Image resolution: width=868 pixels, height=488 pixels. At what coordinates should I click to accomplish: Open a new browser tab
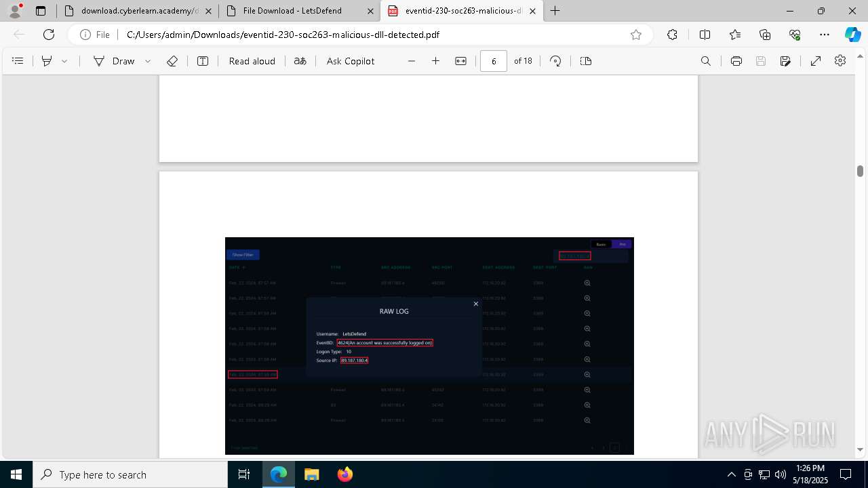pos(555,11)
